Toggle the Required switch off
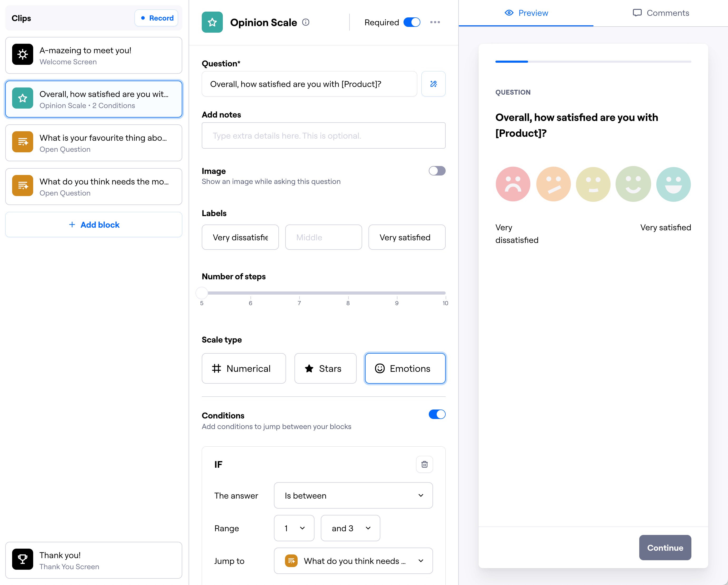Image resolution: width=728 pixels, height=585 pixels. (x=412, y=22)
